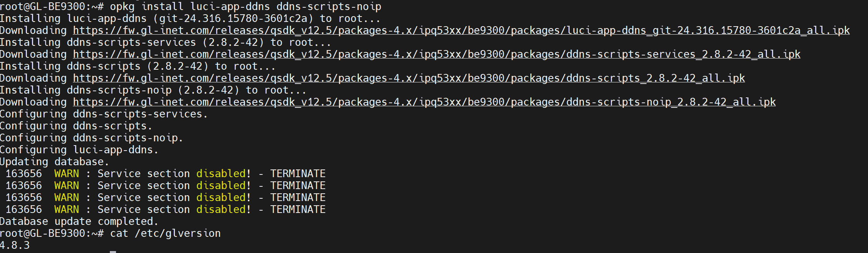Screen dimensions: 868x253
Task: Click the "Installing ddns-scripts-services (2.8.2-42)" line
Action: (165, 42)
